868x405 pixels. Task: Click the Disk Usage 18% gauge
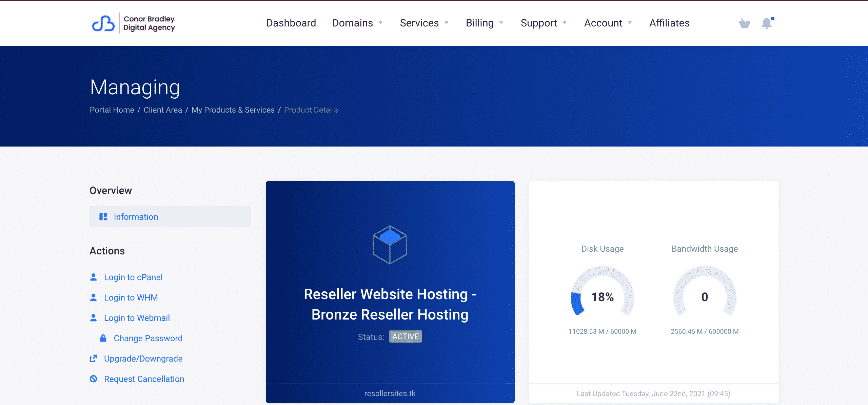pyautogui.click(x=603, y=291)
